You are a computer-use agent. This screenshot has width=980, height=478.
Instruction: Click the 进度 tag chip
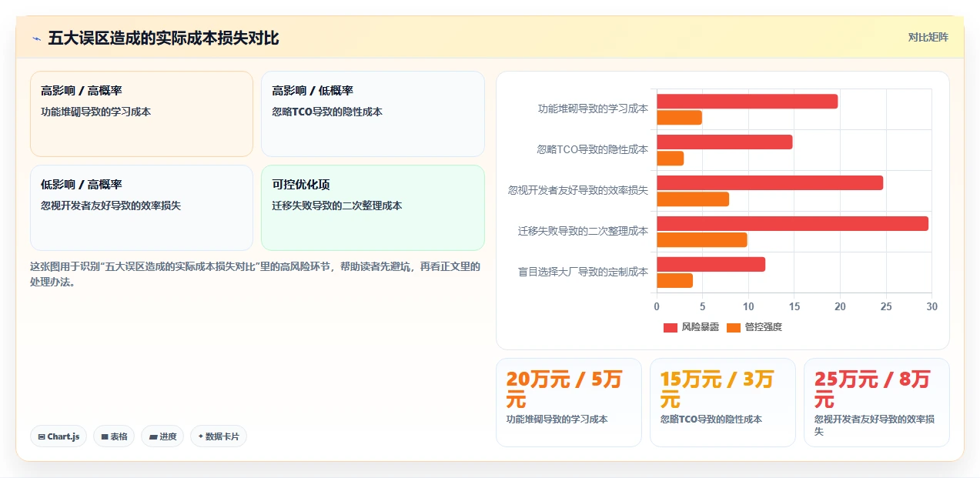(162, 436)
